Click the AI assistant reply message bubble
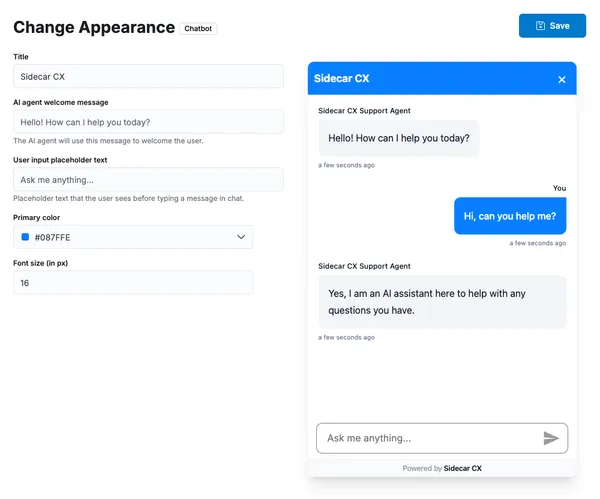The image size is (600, 499). pyautogui.click(x=442, y=302)
